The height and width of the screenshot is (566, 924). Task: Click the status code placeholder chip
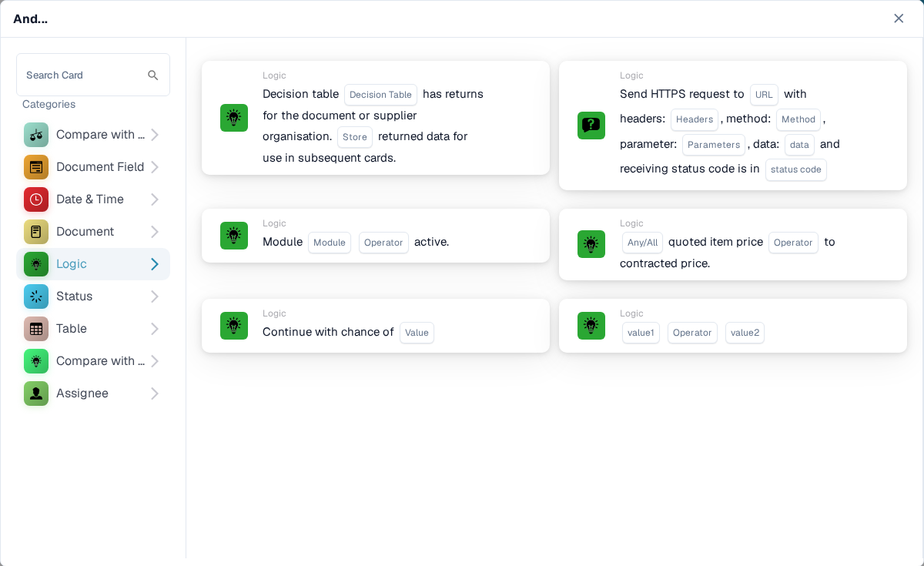(x=796, y=169)
